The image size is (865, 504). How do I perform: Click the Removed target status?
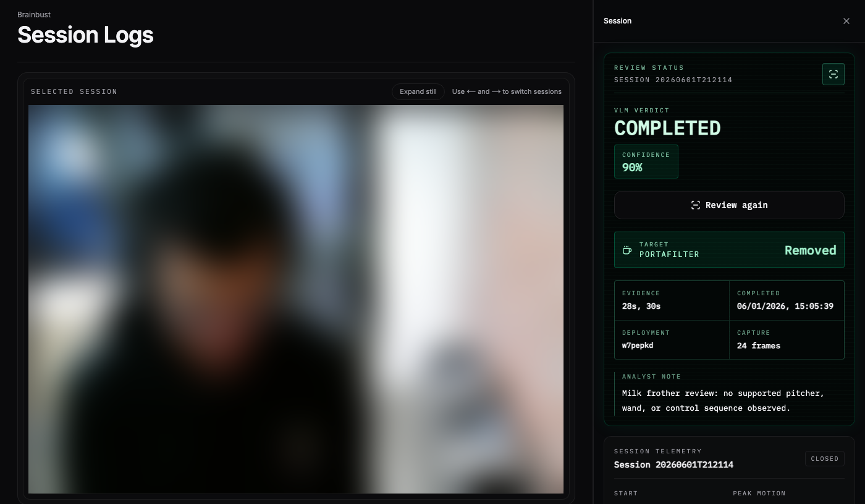click(x=810, y=250)
